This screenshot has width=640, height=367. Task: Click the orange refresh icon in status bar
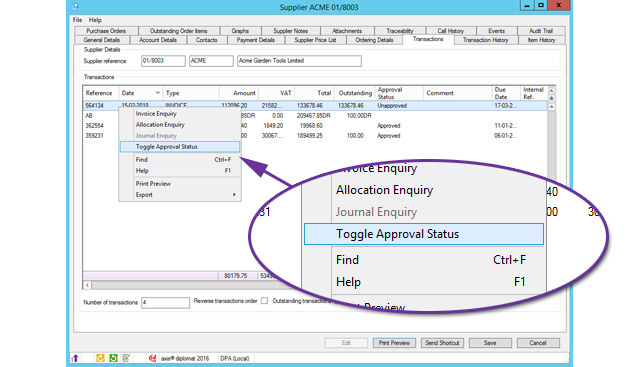(x=100, y=358)
